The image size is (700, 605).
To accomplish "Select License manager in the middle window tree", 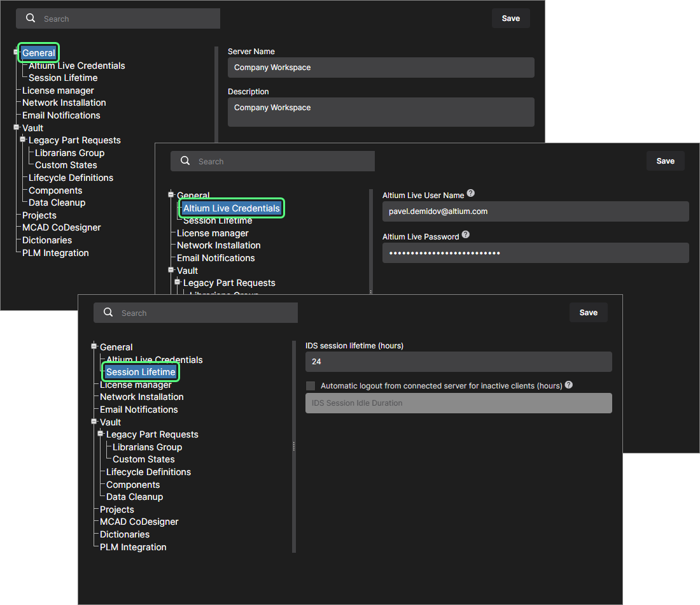I will coord(213,233).
